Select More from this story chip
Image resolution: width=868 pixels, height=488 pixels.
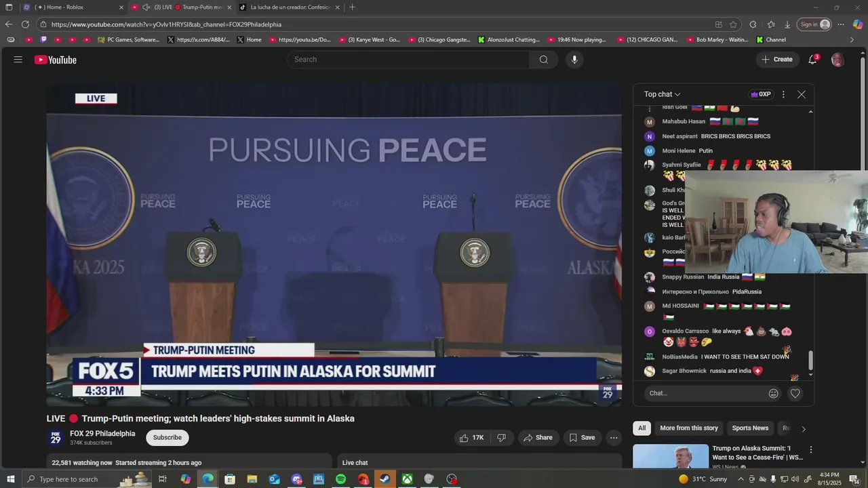click(689, 428)
